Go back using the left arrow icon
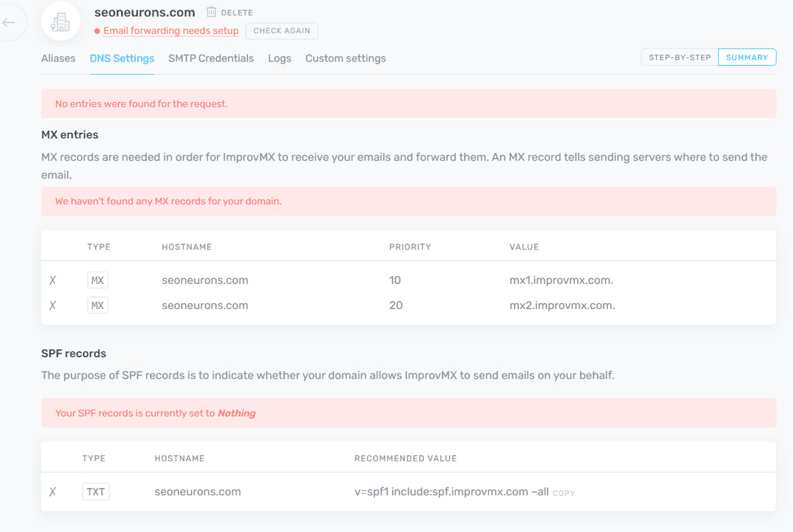 coord(9,22)
